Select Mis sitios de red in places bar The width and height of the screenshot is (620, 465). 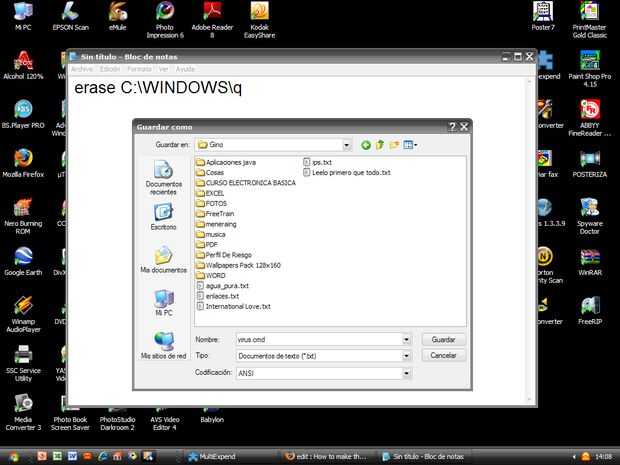tap(163, 345)
